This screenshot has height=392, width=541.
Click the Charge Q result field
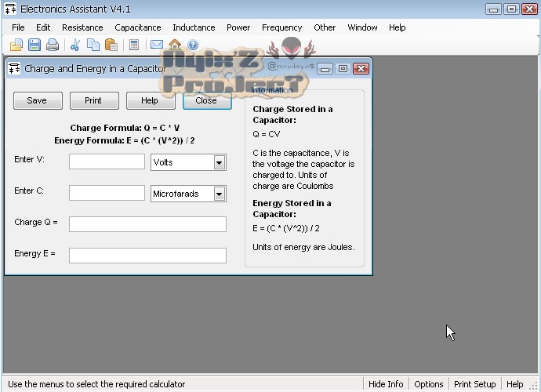[147, 224]
